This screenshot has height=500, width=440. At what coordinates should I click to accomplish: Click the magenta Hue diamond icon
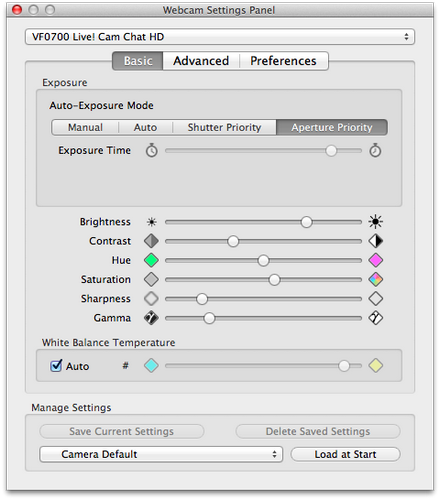376,260
